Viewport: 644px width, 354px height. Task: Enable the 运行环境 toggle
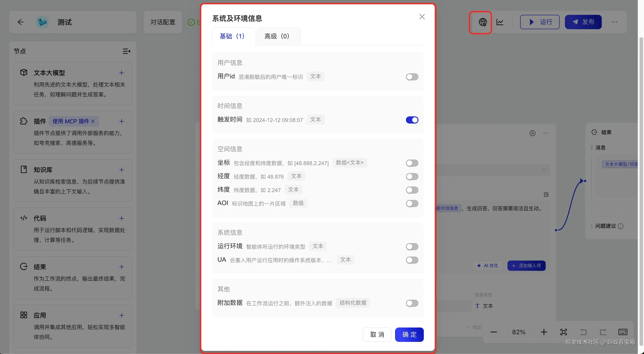pos(412,247)
